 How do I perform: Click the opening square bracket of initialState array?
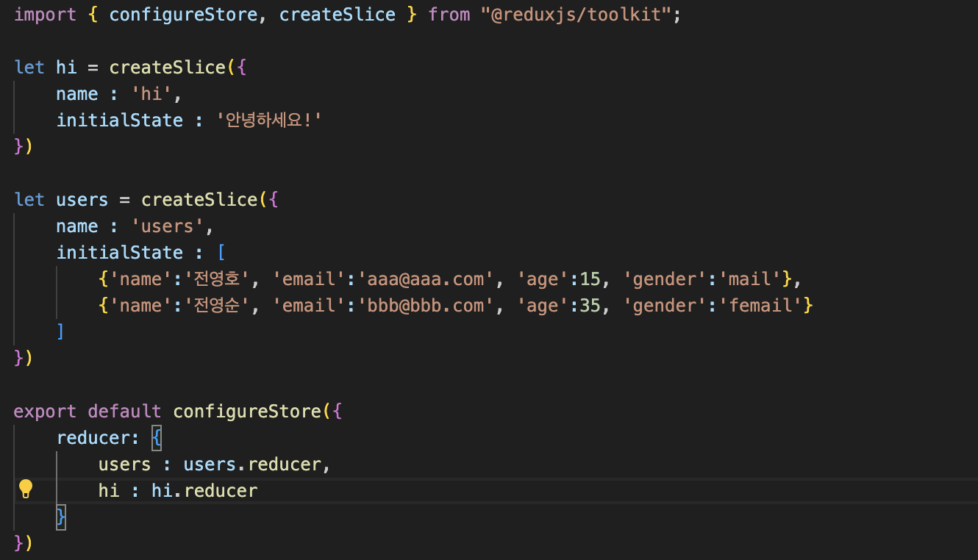click(x=221, y=253)
